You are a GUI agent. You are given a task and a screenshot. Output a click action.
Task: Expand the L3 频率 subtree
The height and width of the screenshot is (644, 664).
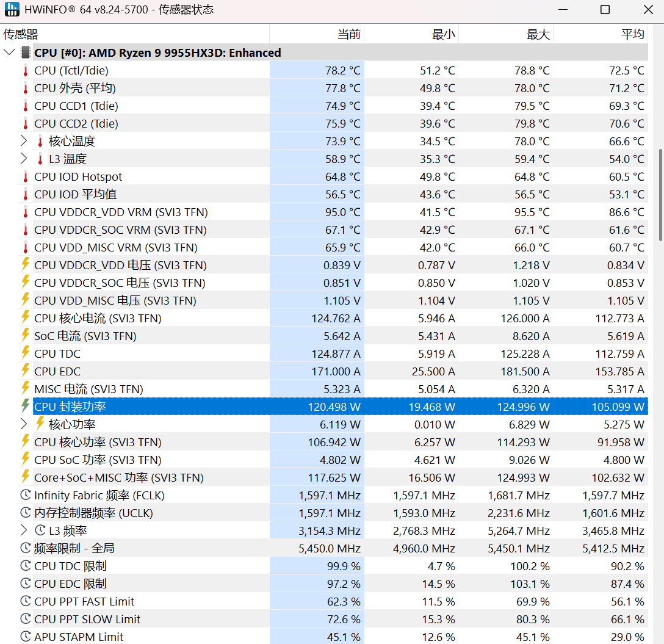(x=24, y=530)
